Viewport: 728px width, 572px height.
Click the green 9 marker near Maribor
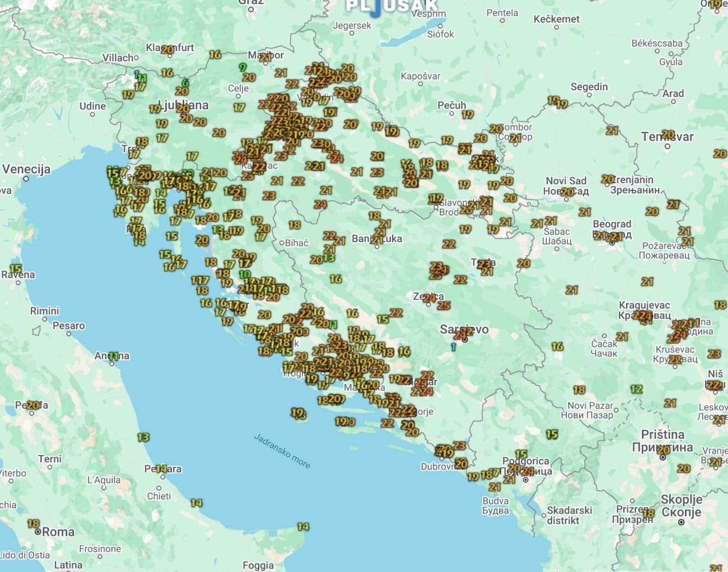(242, 67)
